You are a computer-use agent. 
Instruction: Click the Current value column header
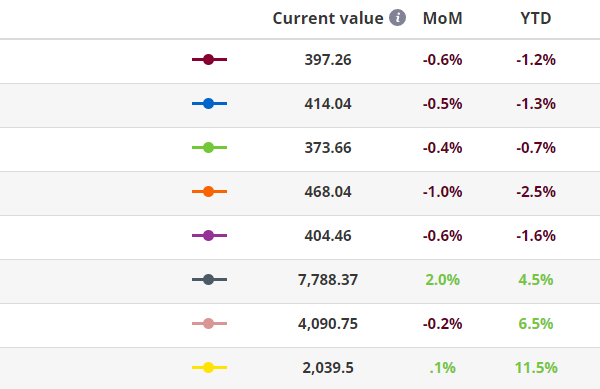(x=328, y=18)
